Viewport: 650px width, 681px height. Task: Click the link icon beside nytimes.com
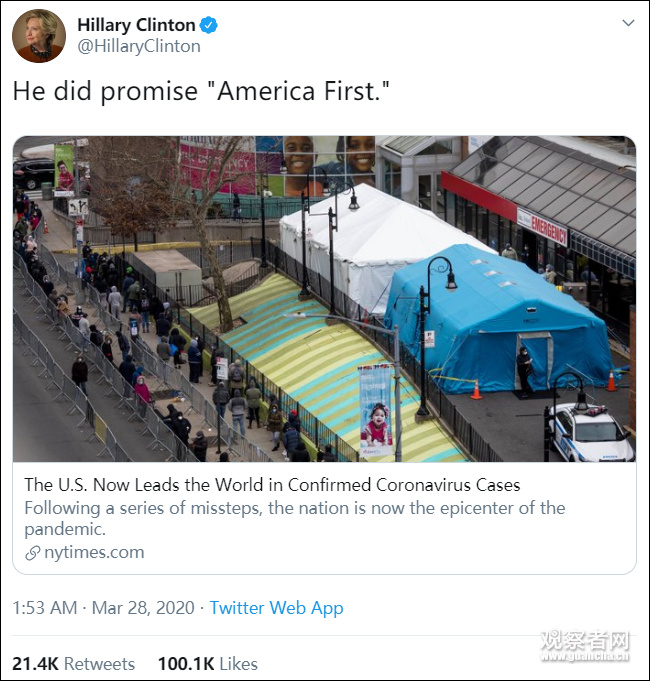click(x=33, y=553)
